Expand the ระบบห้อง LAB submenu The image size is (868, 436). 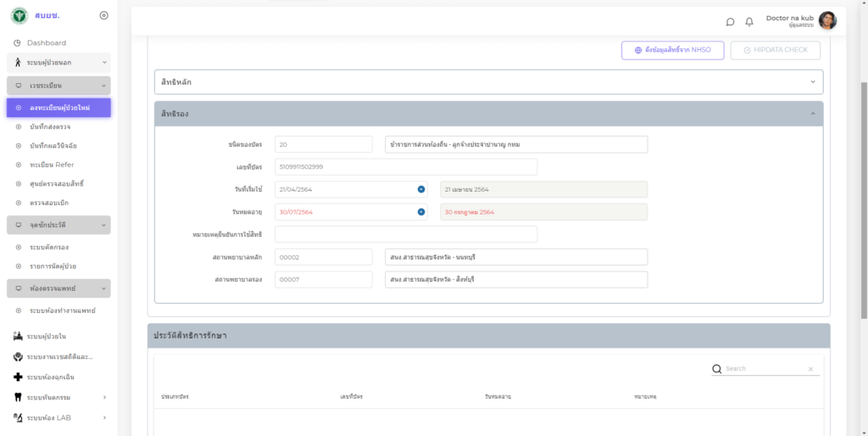104,417
